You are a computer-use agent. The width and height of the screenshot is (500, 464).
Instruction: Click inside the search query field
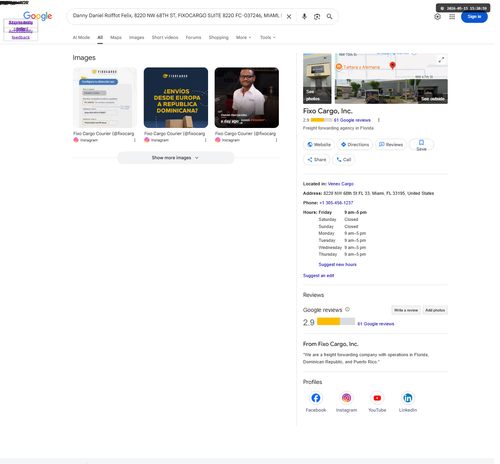[177, 16]
